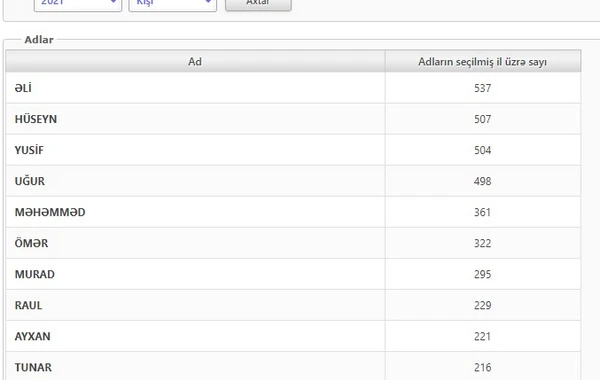
Task: Open the year dropdown showing 2021
Action: point(78,5)
